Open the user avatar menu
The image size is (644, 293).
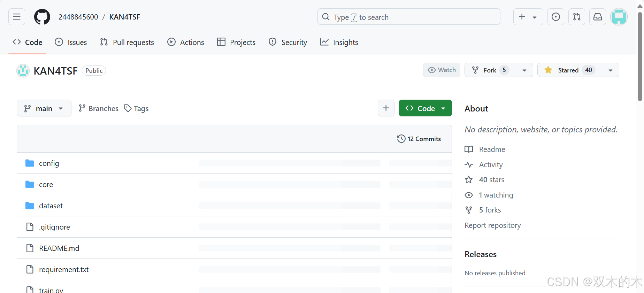click(x=619, y=17)
